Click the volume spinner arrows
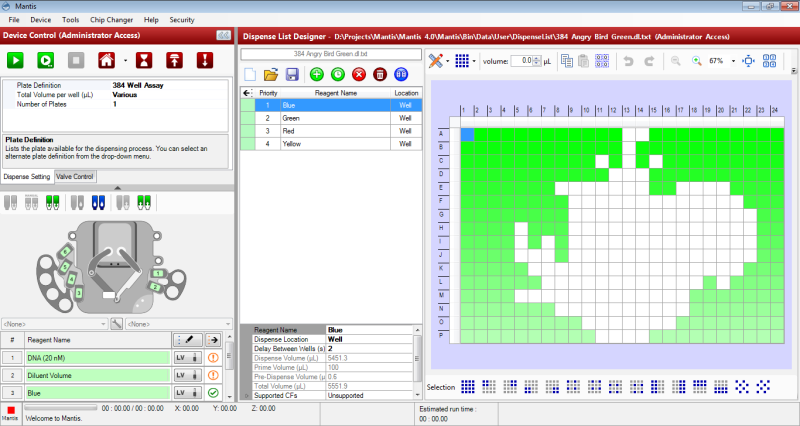800x426 pixels. tap(537, 61)
